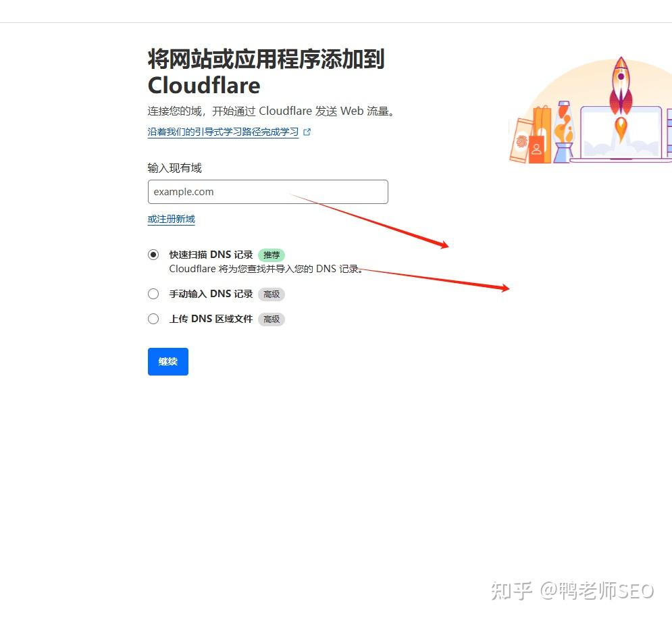
Task: Open the 或注册新域 link
Action: 171,219
